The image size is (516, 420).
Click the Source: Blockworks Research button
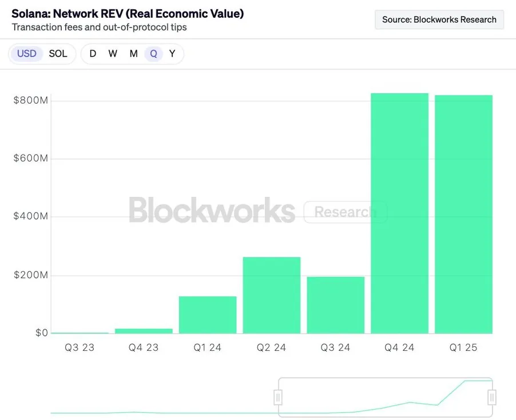[x=439, y=19]
